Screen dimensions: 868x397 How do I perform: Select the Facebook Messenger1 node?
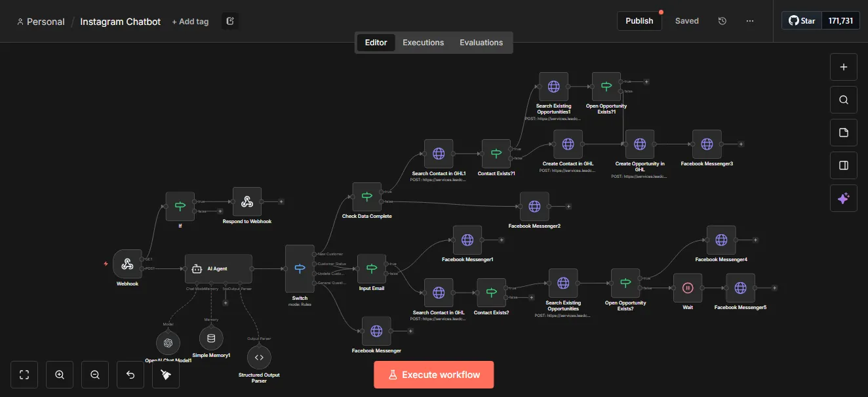tap(467, 240)
